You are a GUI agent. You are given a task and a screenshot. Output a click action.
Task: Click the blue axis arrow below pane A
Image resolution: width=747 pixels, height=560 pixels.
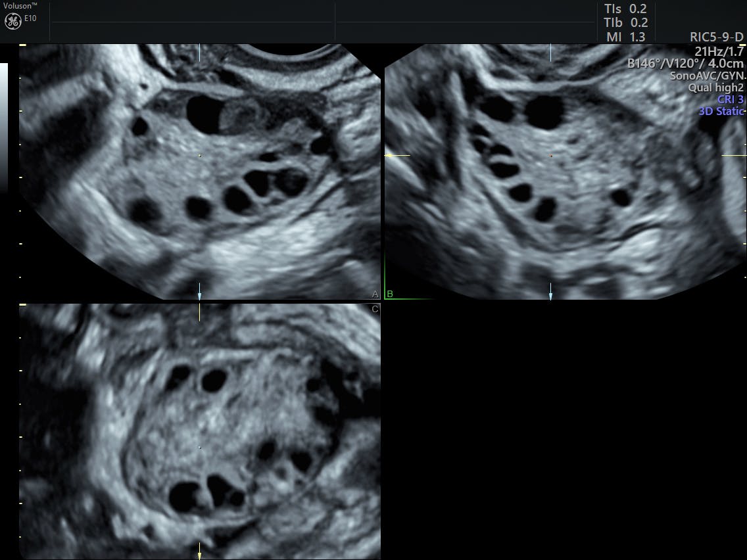pos(199,290)
